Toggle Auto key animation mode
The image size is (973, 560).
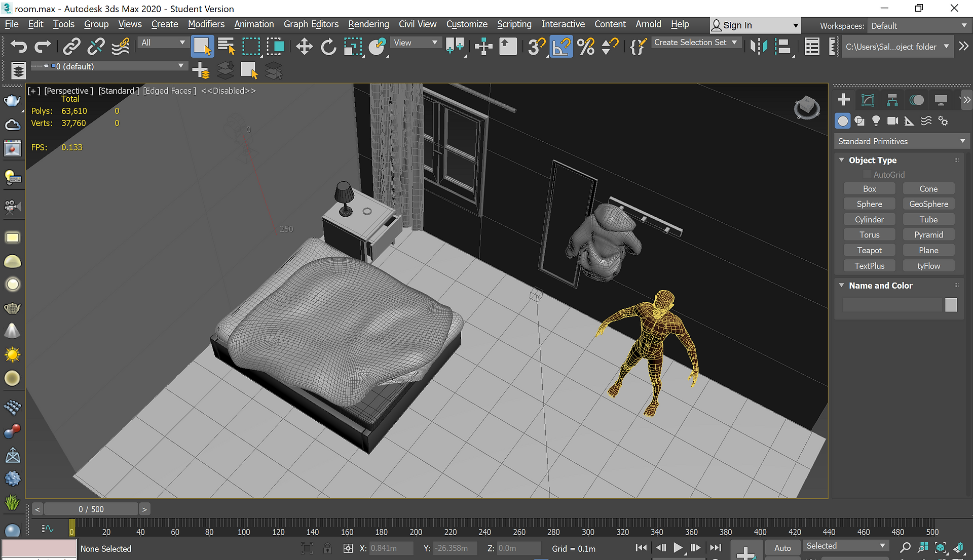pyautogui.click(x=782, y=548)
